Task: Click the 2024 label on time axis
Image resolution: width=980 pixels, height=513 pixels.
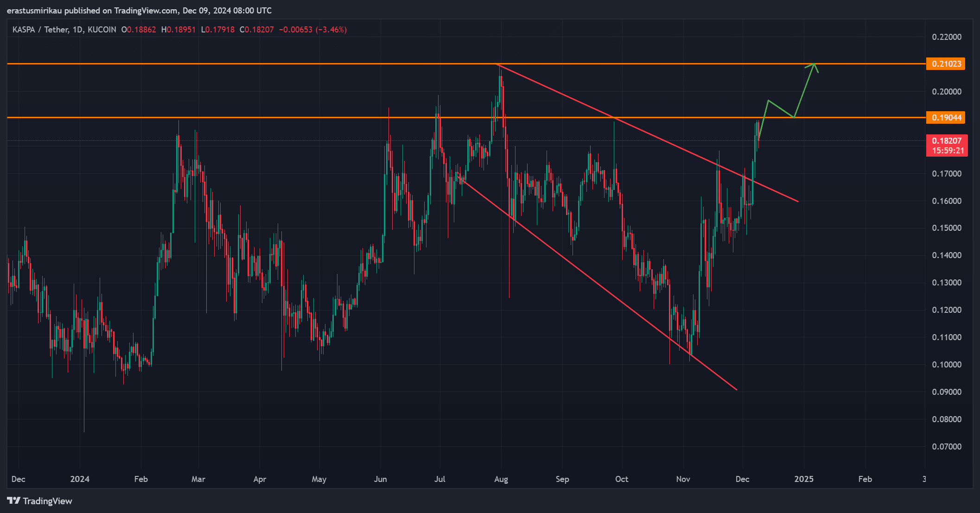Action: coord(80,479)
